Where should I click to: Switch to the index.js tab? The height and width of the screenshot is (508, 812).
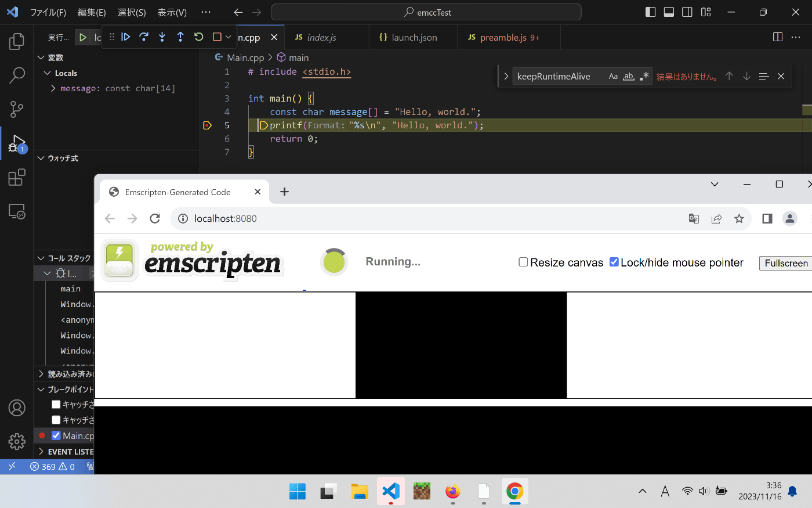pyautogui.click(x=327, y=37)
